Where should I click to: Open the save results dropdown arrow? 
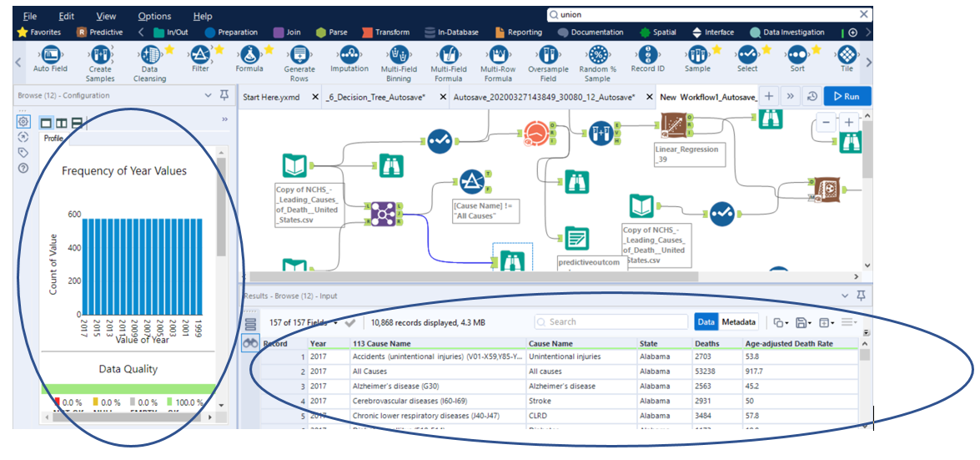(809, 322)
